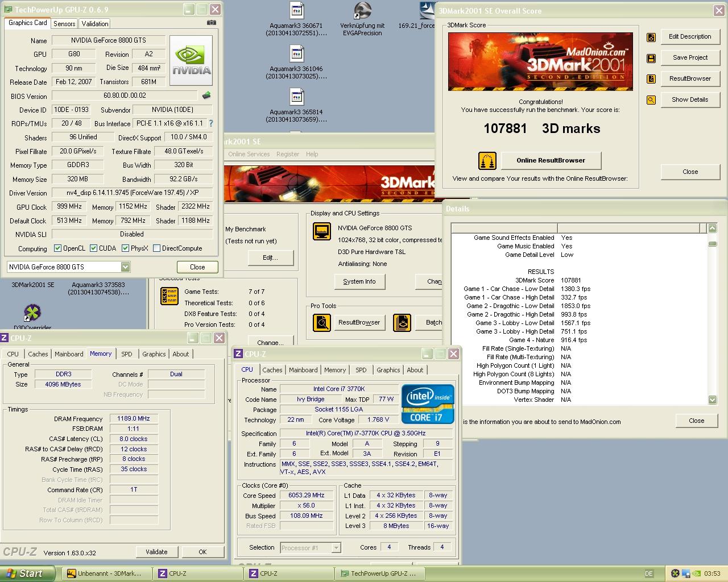Click the Selected Tests checklist icon

click(x=169, y=296)
